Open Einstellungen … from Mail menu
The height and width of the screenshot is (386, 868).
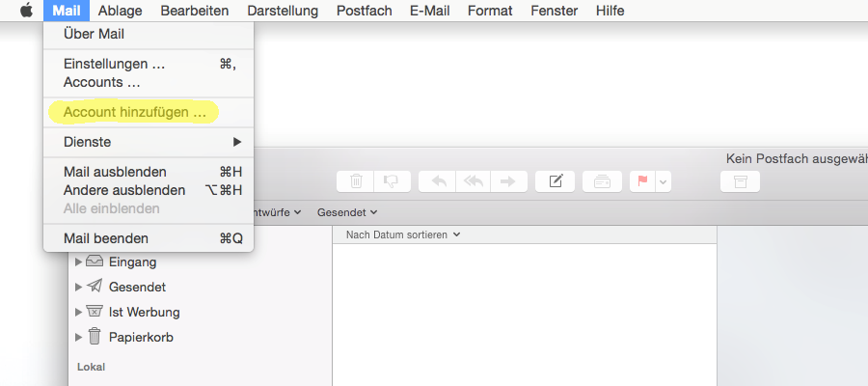point(149,64)
